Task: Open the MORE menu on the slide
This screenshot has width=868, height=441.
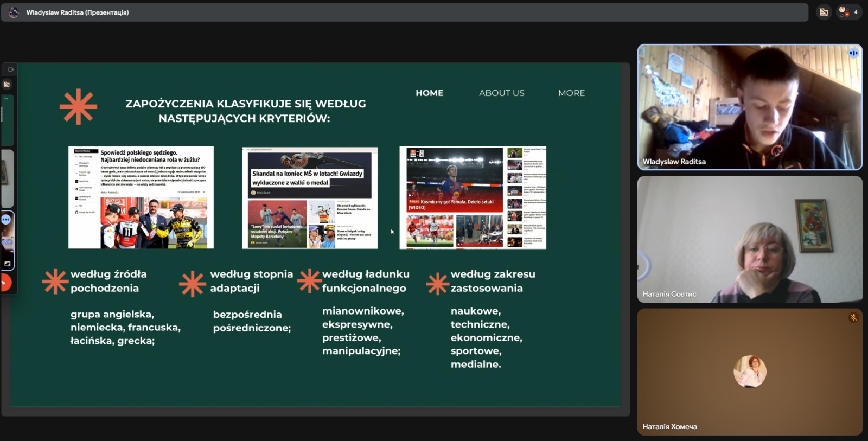Action: [571, 93]
